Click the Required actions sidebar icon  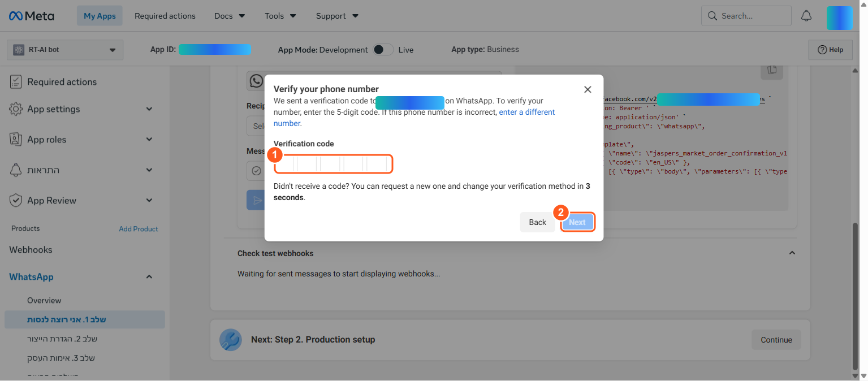click(16, 82)
